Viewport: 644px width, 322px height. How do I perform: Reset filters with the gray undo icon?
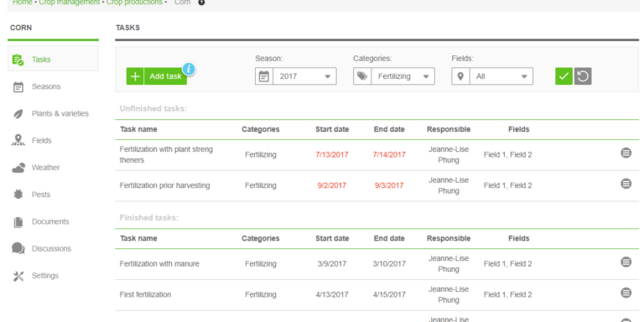[x=583, y=76]
